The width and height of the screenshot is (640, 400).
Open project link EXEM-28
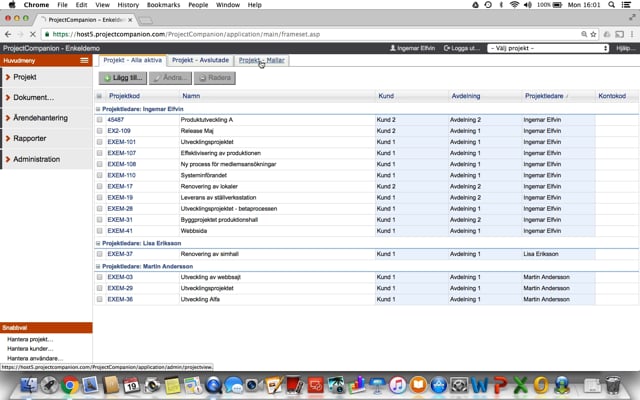click(120, 209)
